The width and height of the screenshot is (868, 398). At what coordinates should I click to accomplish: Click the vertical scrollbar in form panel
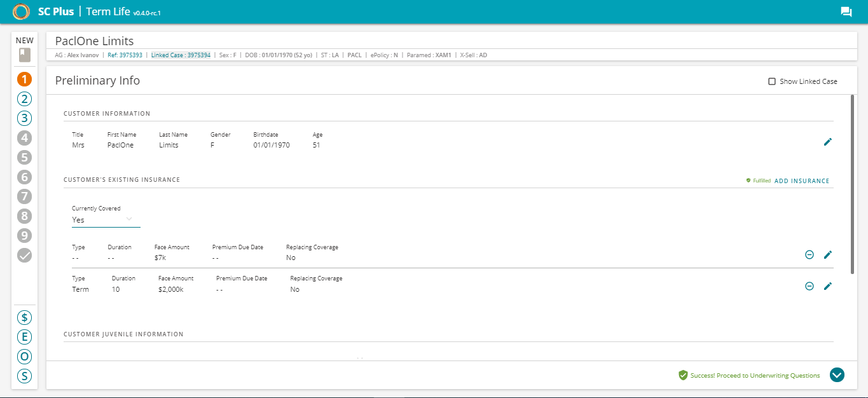point(852,184)
